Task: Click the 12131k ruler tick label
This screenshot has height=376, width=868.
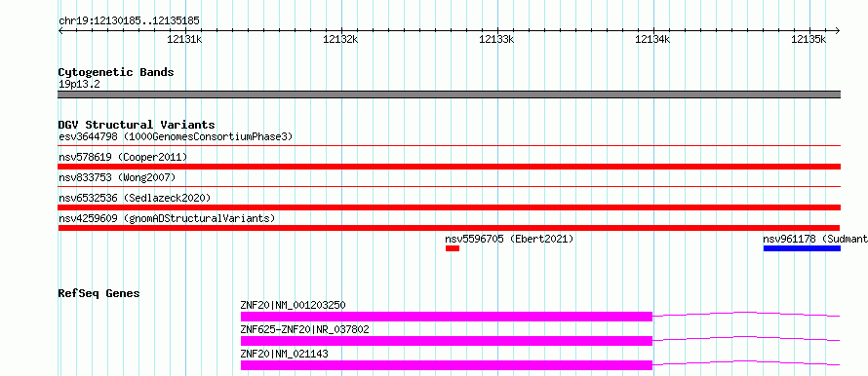Action: 184,39
